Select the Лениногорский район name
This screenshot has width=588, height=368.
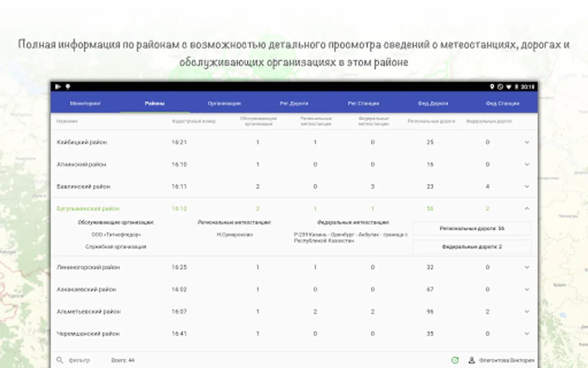click(x=88, y=267)
